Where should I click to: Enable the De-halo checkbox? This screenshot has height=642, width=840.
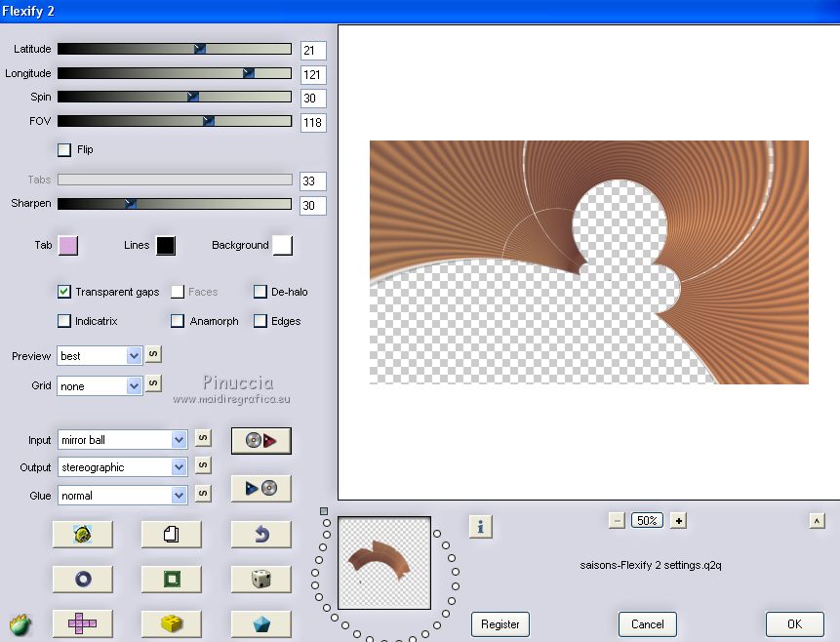(x=260, y=292)
